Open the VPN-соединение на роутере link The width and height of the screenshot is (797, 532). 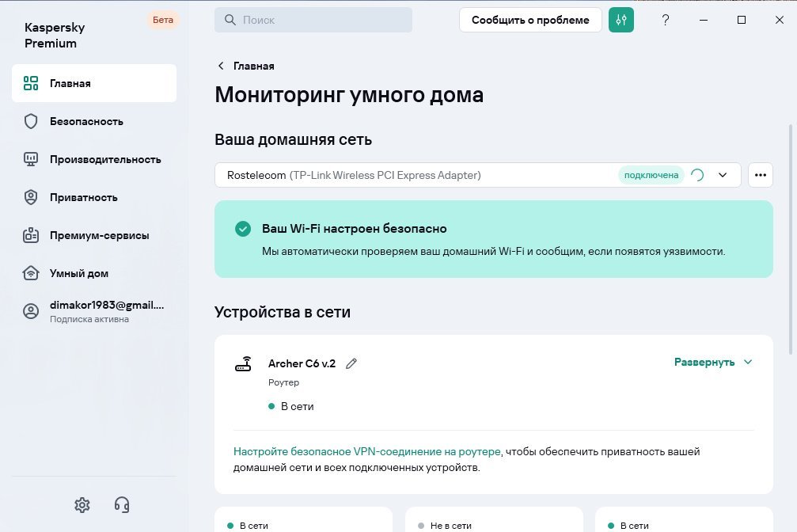pyautogui.click(x=367, y=451)
